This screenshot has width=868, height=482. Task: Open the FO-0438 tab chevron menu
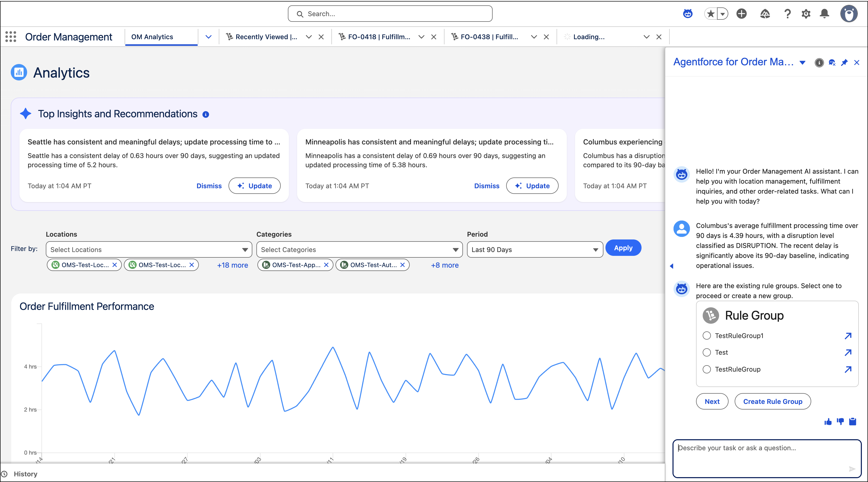point(534,37)
